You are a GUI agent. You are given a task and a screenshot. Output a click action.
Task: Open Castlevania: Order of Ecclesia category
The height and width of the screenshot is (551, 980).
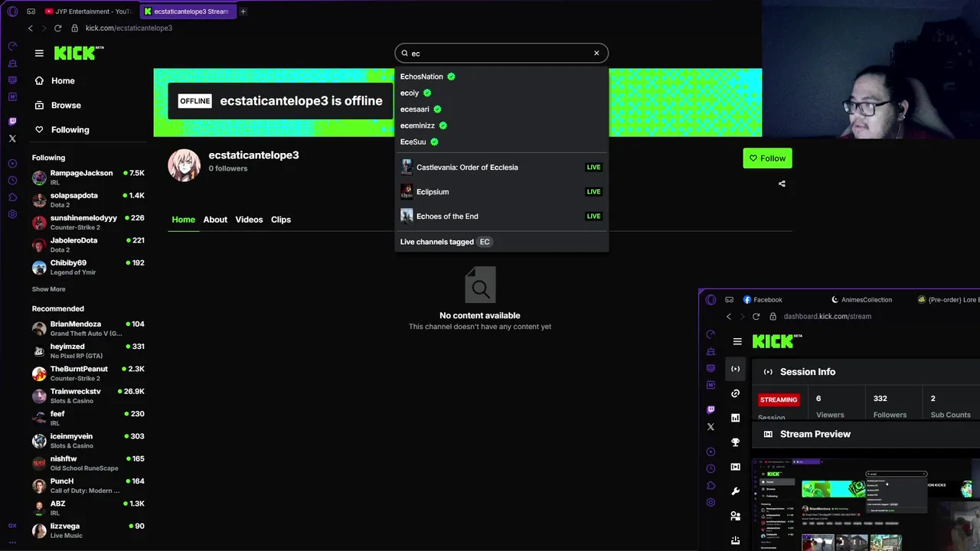pyautogui.click(x=501, y=167)
